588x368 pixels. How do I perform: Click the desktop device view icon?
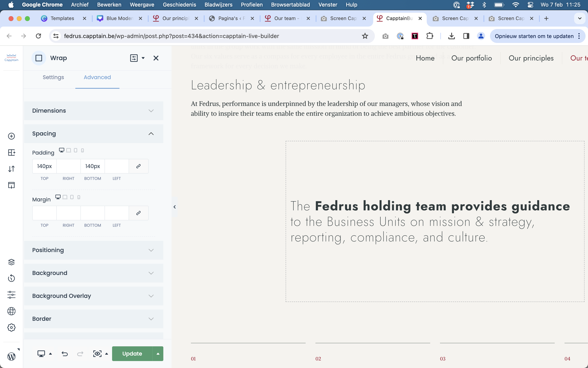click(41, 354)
